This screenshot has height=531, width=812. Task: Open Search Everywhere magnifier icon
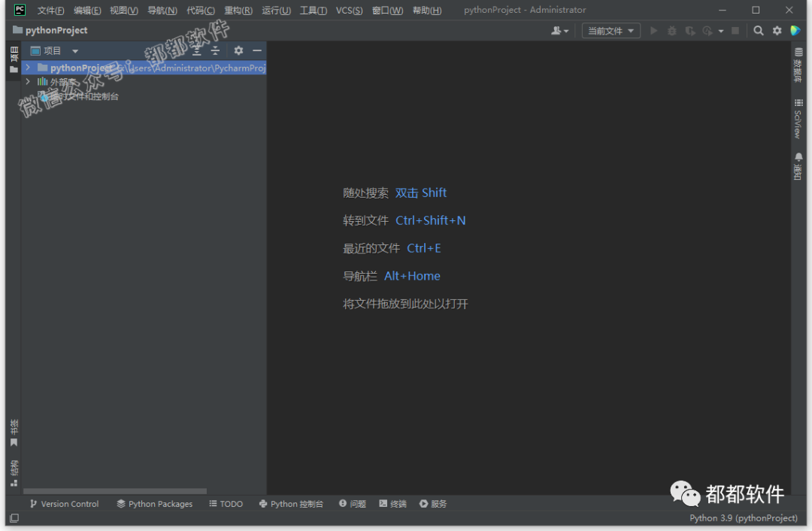click(x=758, y=31)
